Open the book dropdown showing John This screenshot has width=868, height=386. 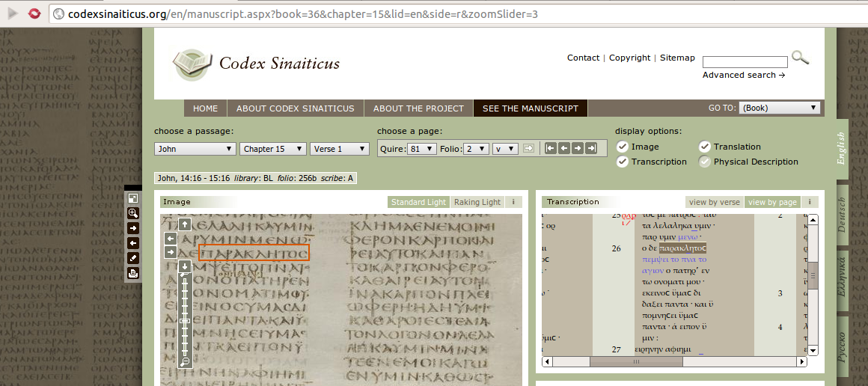195,149
